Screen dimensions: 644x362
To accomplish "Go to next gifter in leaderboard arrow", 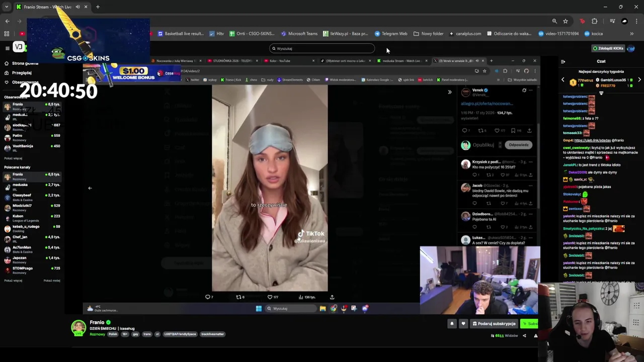I will pyautogui.click(x=639, y=80).
